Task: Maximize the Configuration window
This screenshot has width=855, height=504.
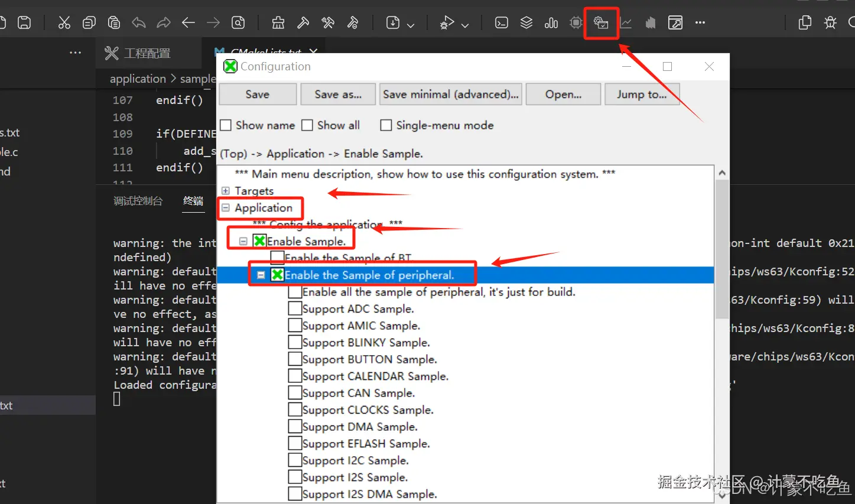Action: click(x=668, y=66)
